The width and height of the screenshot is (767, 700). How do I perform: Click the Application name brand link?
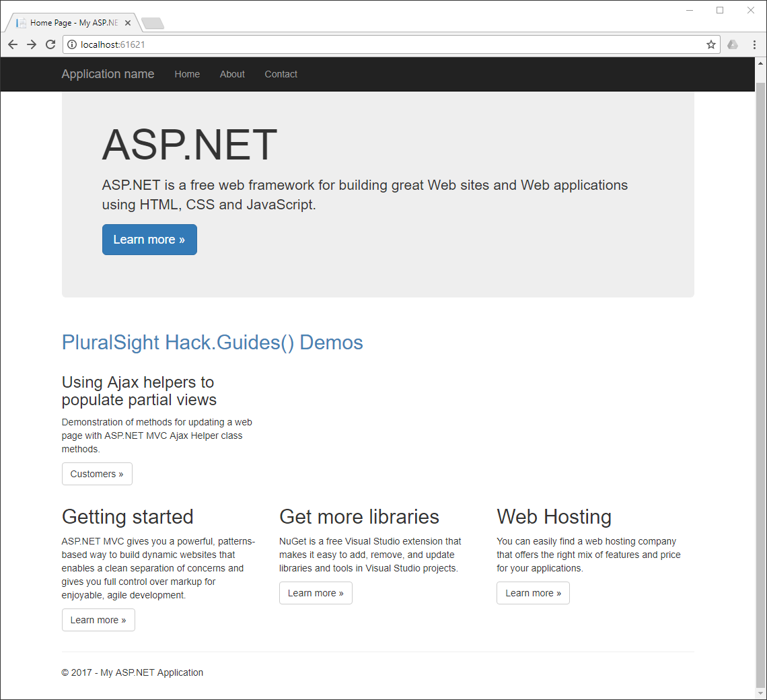pyautogui.click(x=108, y=74)
